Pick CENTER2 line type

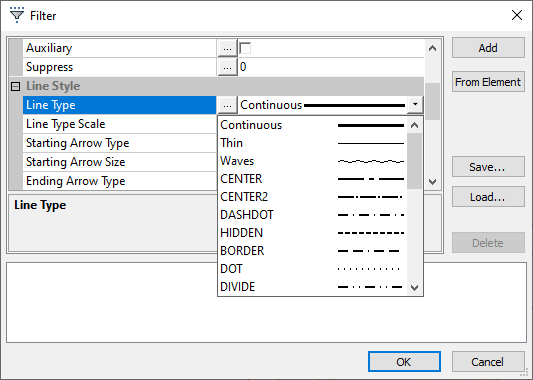click(x=312, y=197)
